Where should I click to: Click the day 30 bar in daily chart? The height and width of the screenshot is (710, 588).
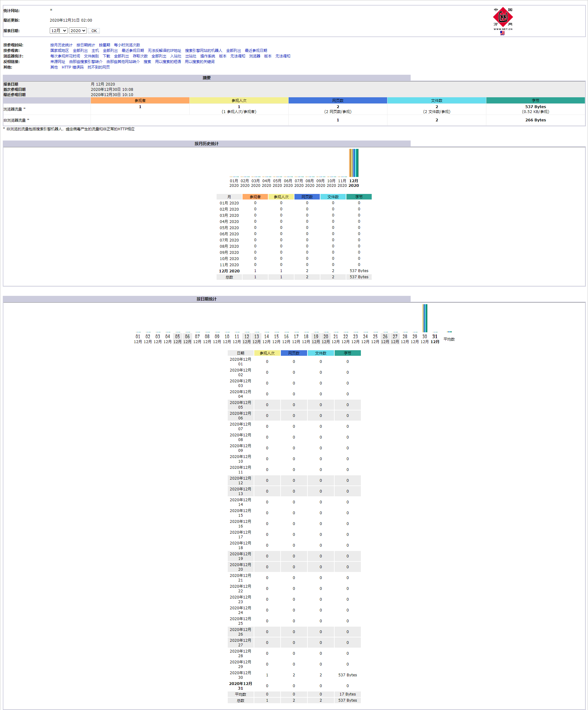pyautogui.click(x=425, y=318)
